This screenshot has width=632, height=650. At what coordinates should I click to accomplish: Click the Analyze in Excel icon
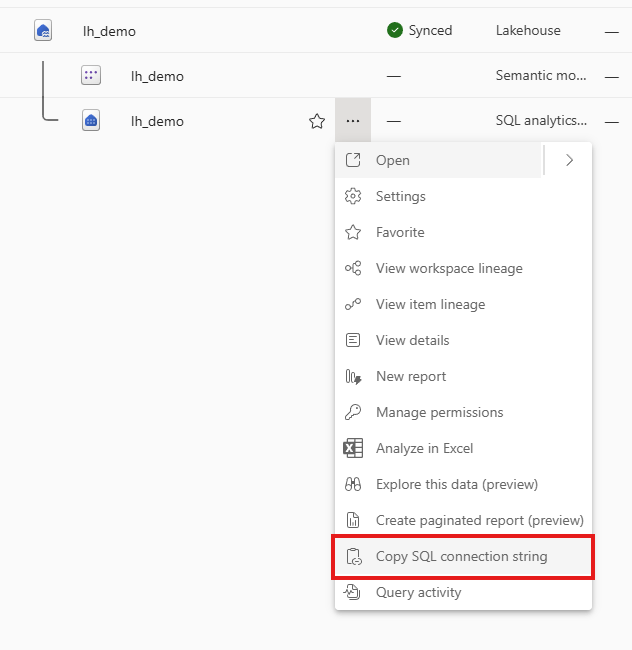pos(353,448)
